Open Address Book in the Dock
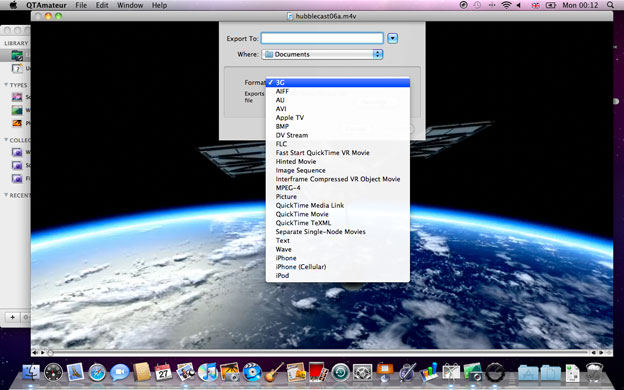 [142, 373]
